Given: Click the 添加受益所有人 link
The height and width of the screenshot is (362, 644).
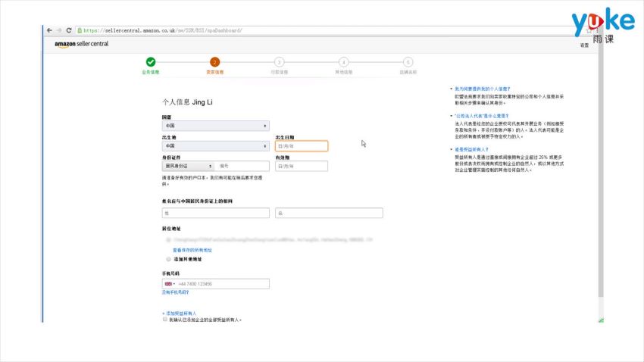Looking at the screenshot, I should (x=180, y=313).
